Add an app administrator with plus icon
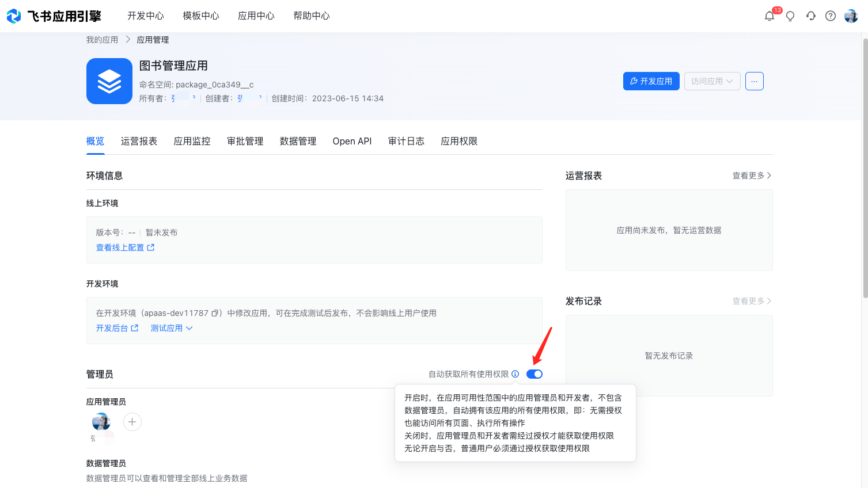The image size is (868, 488). coord(132,422)
